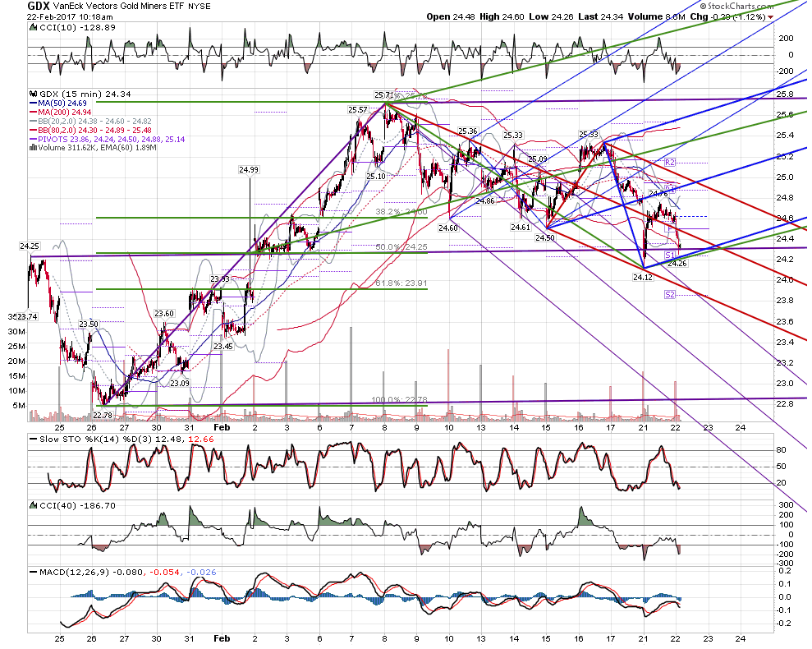
Task: Click the candlestick icon beside GDX (15 min)
Action: [x=33, y=94]
